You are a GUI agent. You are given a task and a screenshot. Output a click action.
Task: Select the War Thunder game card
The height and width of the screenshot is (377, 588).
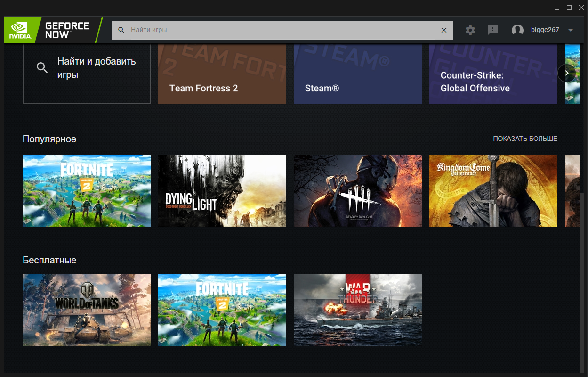tap(358, 311)
